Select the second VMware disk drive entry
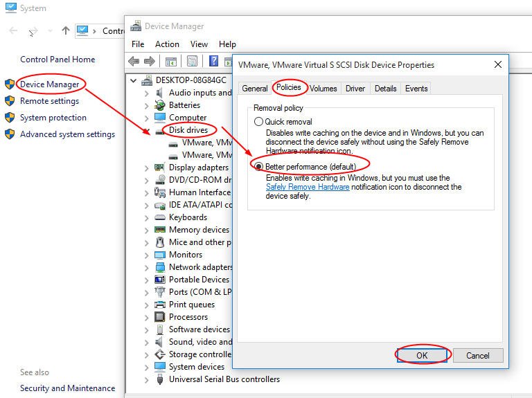This screenshot has width=532, height=398. pyautogui.click(x=207, y=155)
